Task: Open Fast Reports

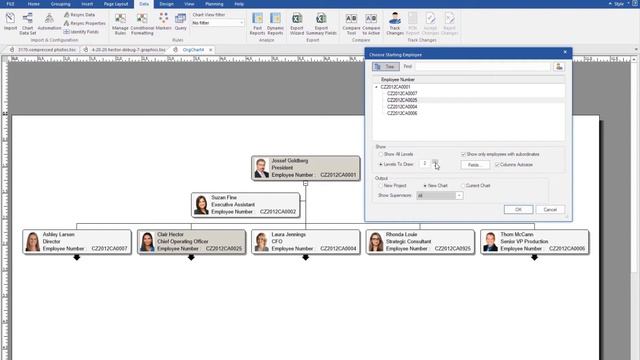Action: point(257,23)
